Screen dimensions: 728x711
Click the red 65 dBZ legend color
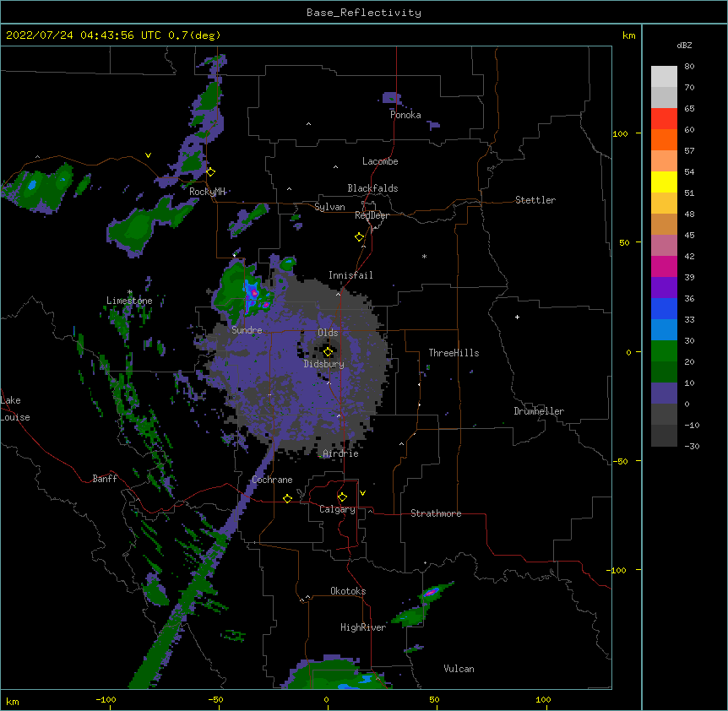click(x=664, y=119)
